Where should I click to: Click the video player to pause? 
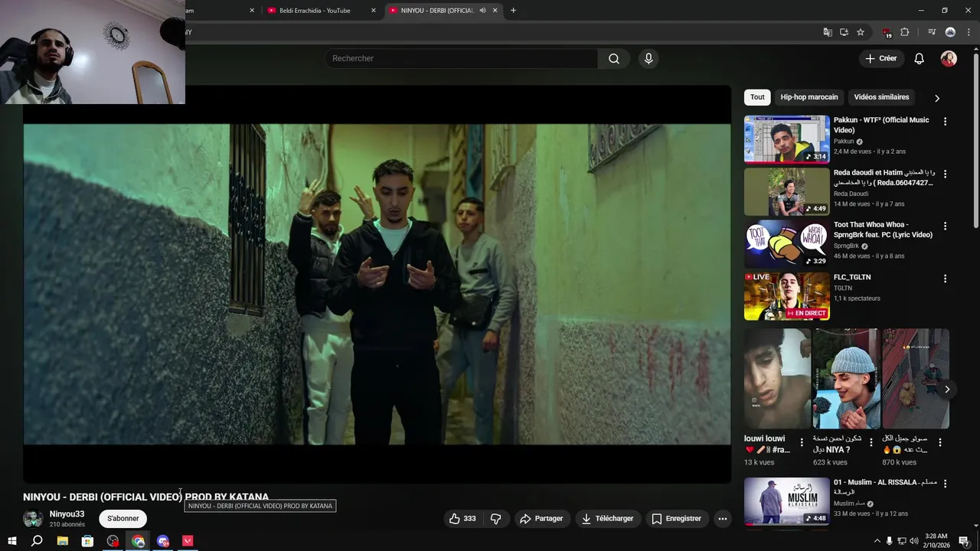click(377, 284)
